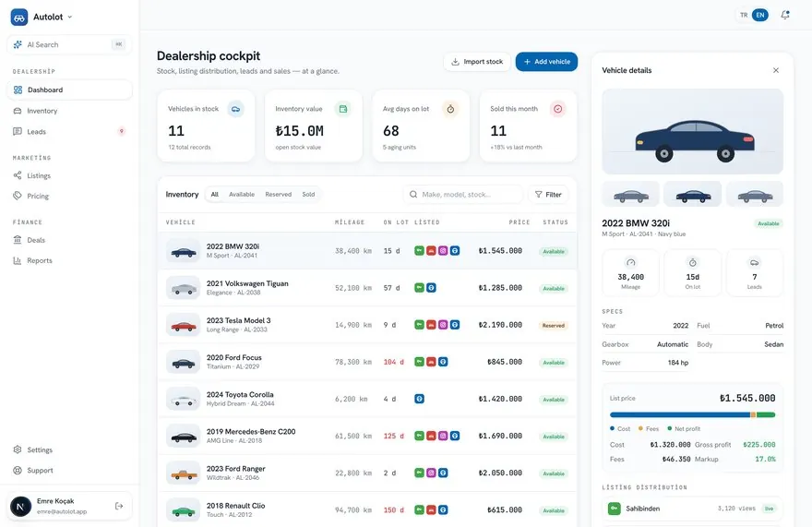Switch language to EN
This screenshot has width=812, height=527.
(760, 15)
